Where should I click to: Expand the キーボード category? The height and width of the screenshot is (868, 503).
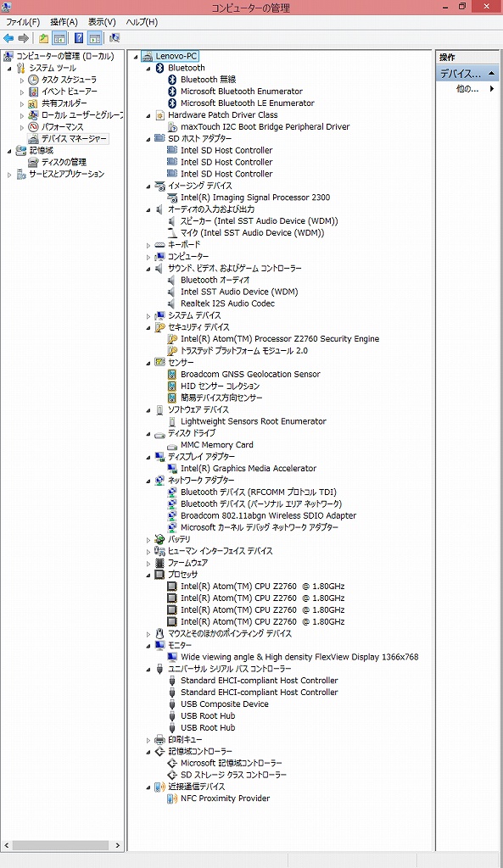coord(148,245)
